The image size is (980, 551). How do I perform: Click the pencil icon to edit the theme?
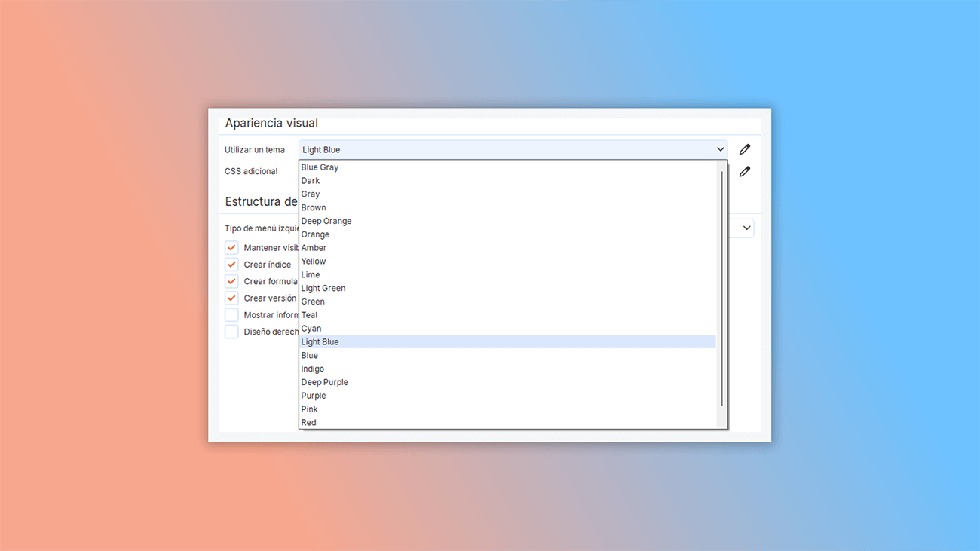tap(744, 148)
